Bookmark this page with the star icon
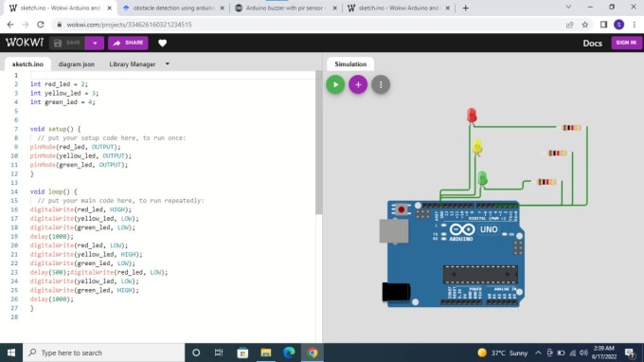Viewport: 644px width, 362px height. 585,25
